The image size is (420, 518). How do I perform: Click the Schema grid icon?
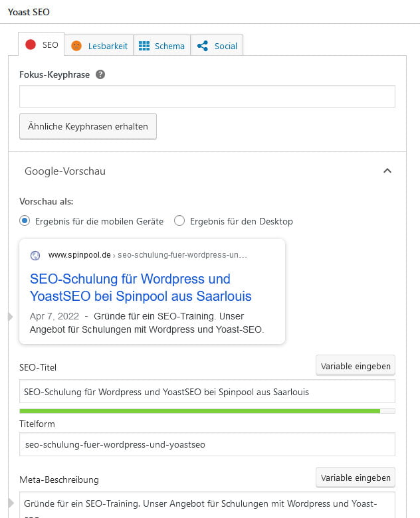[144, 46]
